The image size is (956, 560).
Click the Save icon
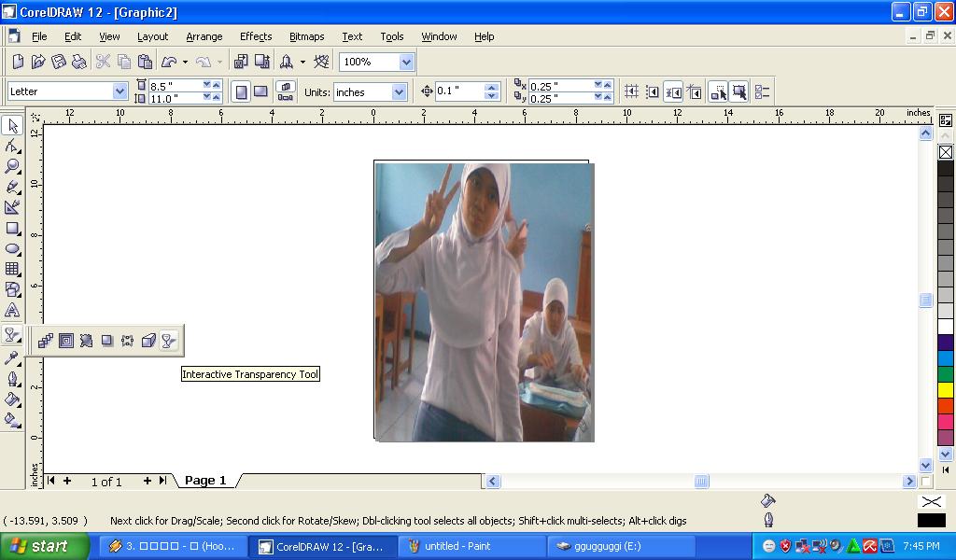[59, 62]
